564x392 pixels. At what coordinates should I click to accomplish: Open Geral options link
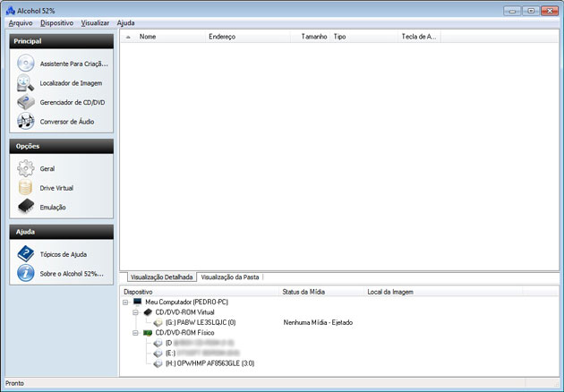point(47,168)
